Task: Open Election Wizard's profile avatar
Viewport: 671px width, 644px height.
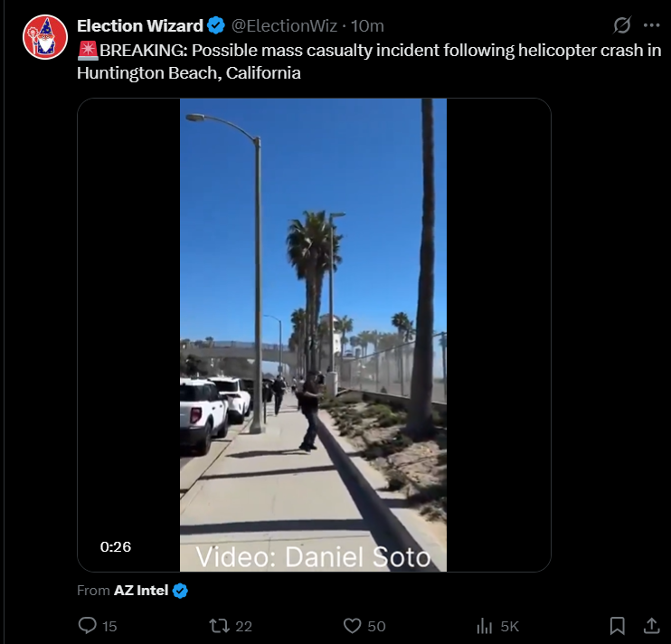Action: (x=45, y=37)
